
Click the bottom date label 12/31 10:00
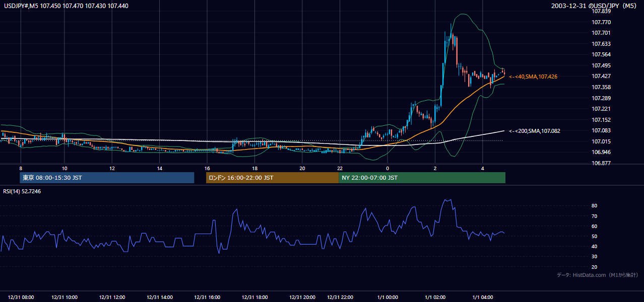click(x=65, y=297)
